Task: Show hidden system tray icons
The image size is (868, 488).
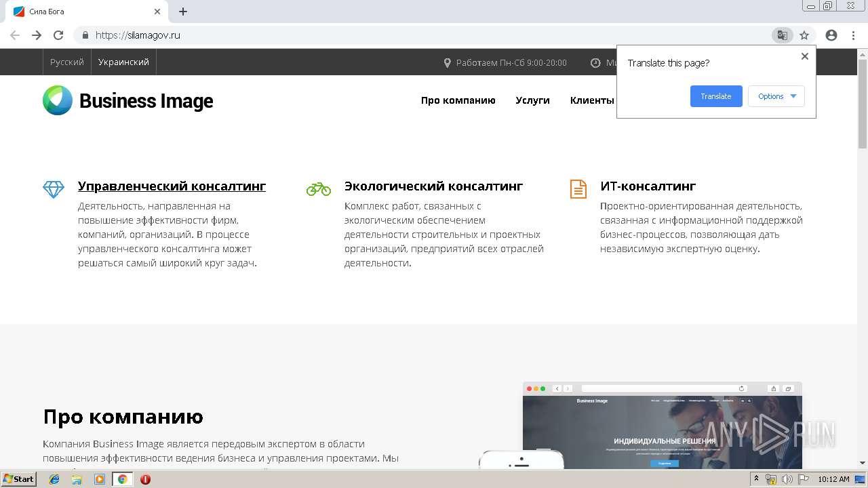Action: (x=756, y=479)
